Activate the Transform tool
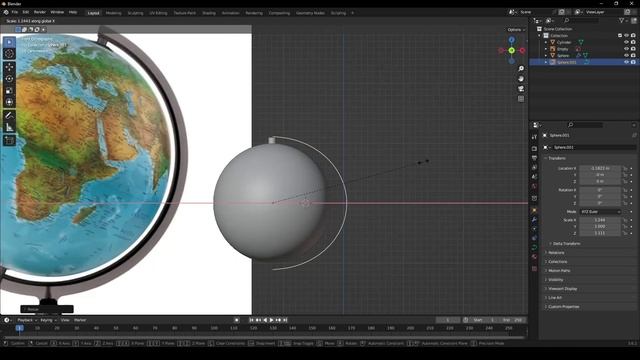This screenshot has width=640, height=360. pyautogui.click(x=9, y=102)
